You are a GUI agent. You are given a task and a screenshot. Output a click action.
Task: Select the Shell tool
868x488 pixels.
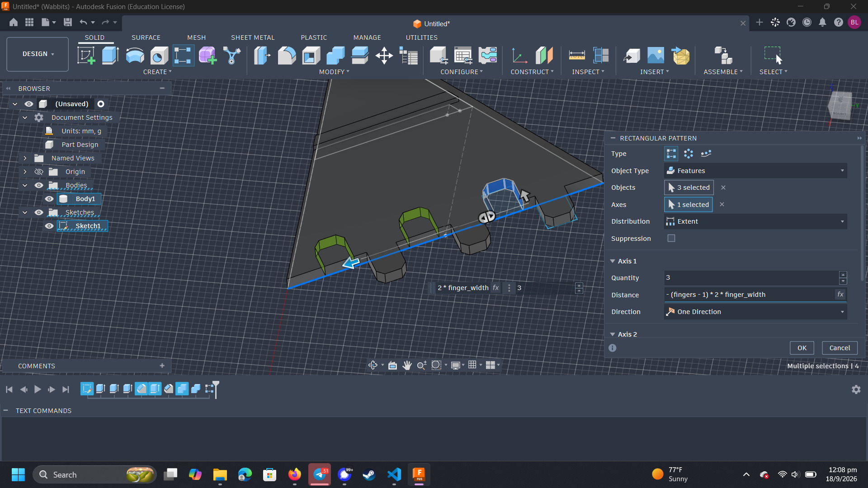pyautogui.click(x=311, y=56)
